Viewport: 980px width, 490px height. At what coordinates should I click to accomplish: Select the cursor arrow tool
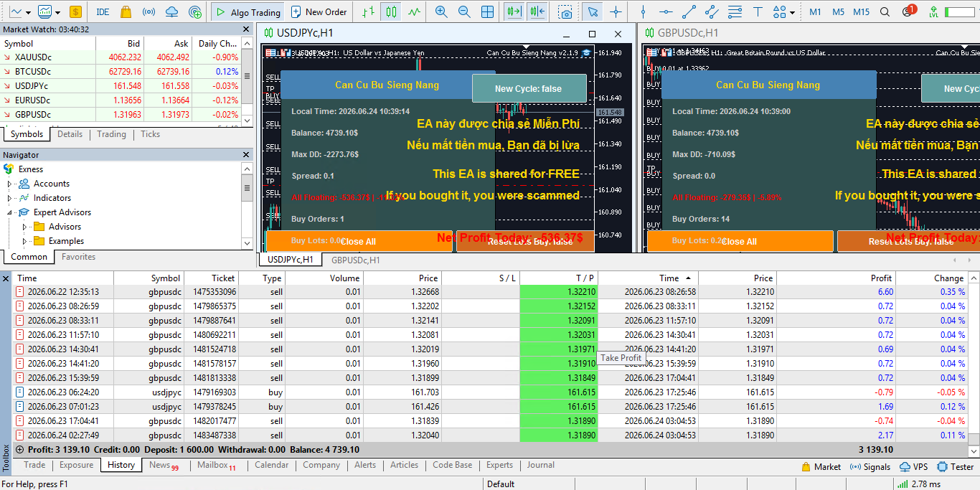(x=591, y=11)
